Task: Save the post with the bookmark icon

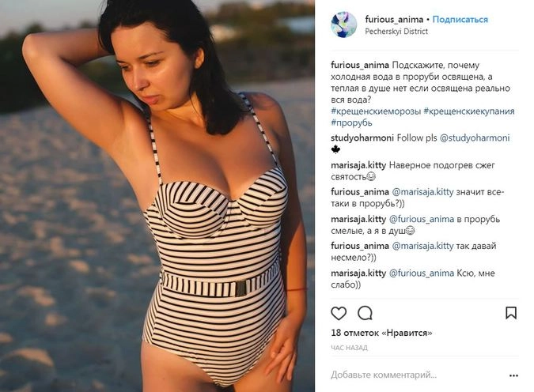Action: pyautogui.click(x=511, y=313)
